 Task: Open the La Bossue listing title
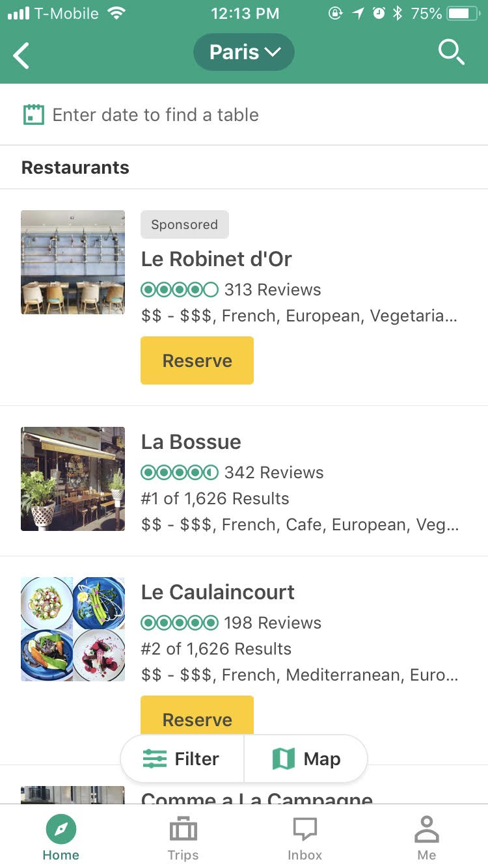[x=191, y=442]
